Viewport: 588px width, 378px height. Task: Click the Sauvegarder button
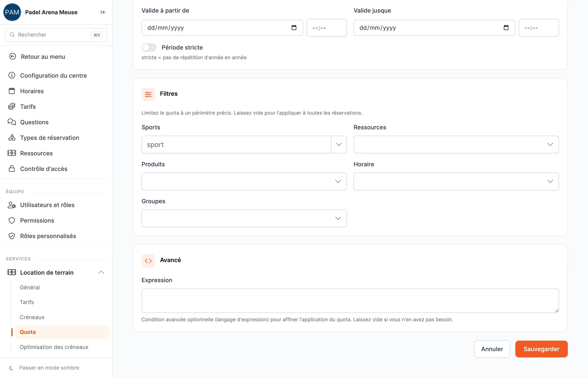click(541, 349)
